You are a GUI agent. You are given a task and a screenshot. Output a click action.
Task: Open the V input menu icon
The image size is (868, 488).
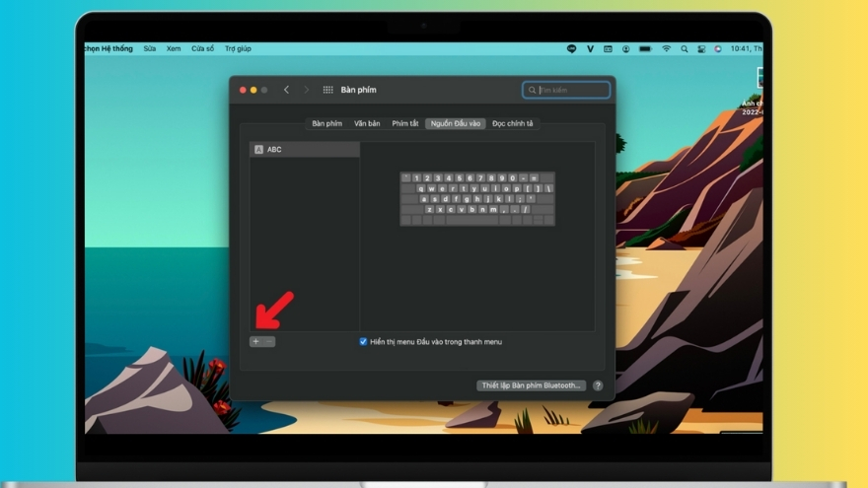(590, 48)
